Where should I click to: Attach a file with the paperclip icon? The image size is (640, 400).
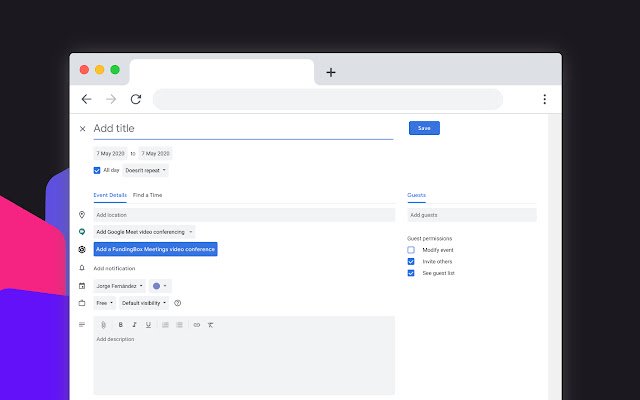click(x=103, y=325)
